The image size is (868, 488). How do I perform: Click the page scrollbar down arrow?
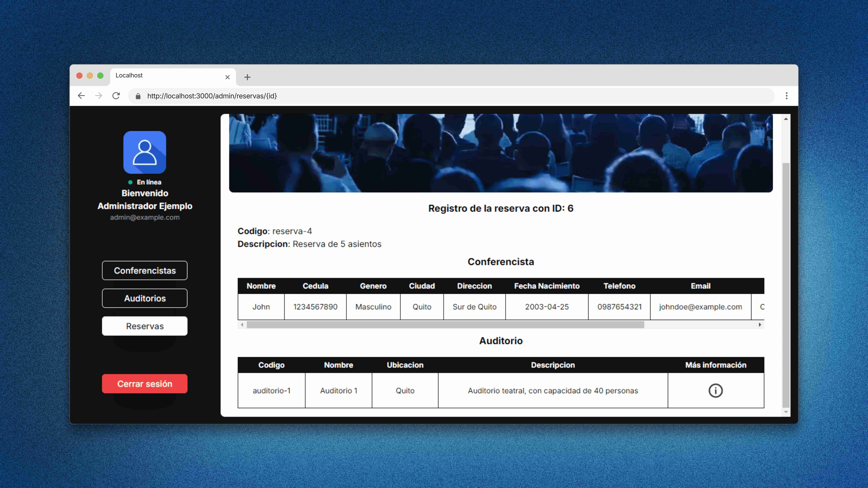click(x=786, y=412)
